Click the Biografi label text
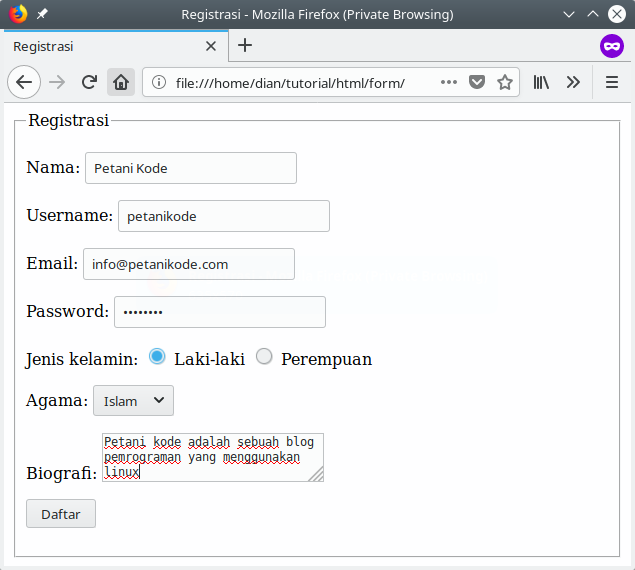Screen dimensions: 635x570 coord(62,473)
